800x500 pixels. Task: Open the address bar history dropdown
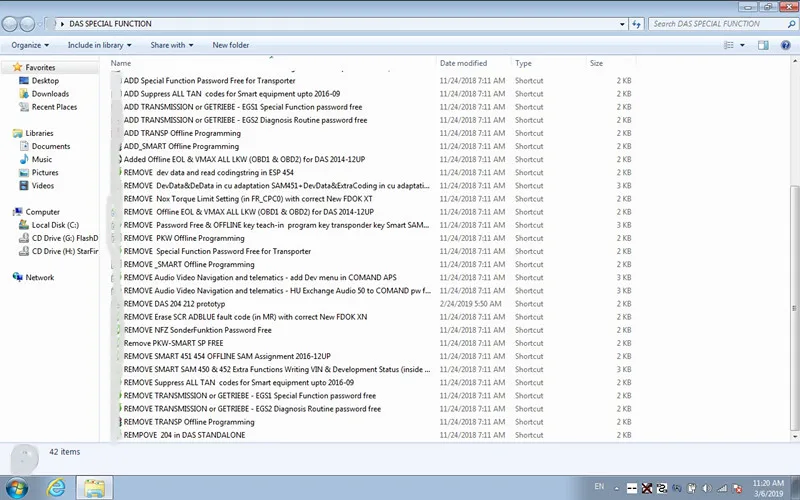pyautogui.click(x=622, y=24)
